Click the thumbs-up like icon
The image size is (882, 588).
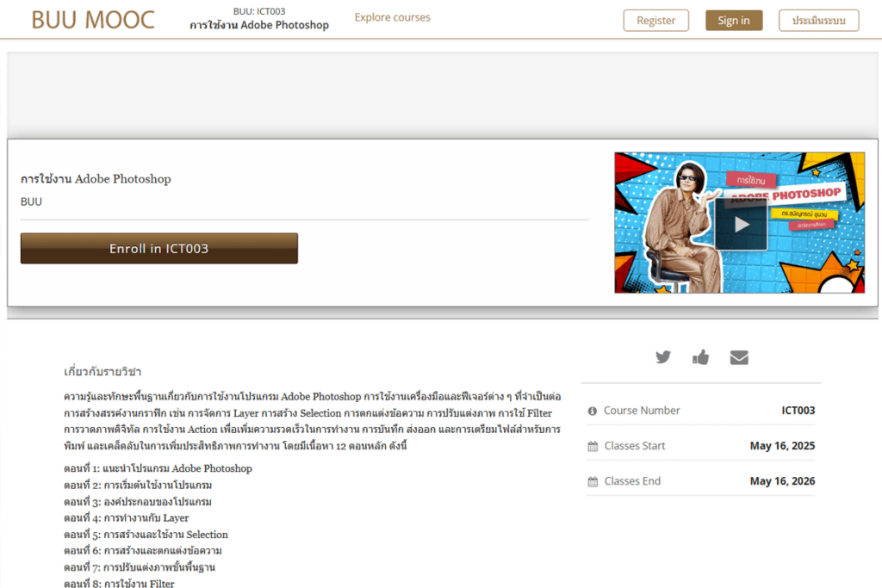700,357
